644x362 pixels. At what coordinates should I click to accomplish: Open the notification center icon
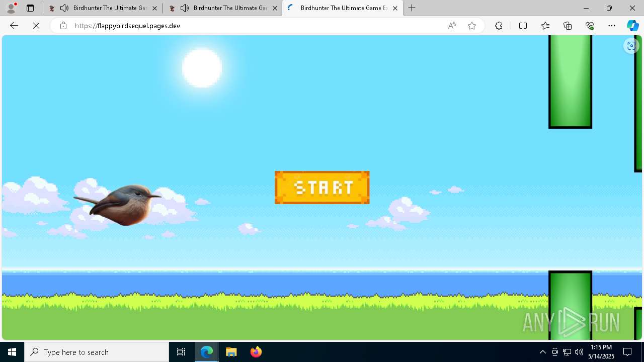point(627,352)
